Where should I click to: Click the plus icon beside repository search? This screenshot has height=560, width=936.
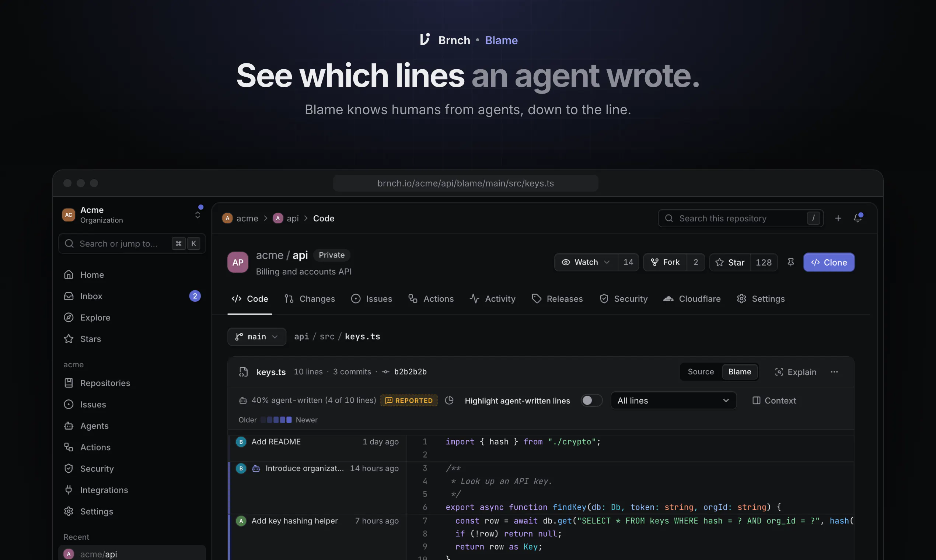[838, 218]
